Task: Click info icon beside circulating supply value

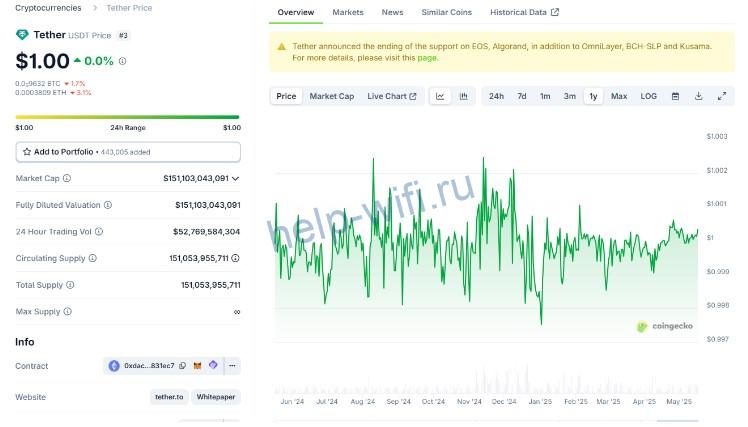Action: pyautogui.click(x=235, y=258)
